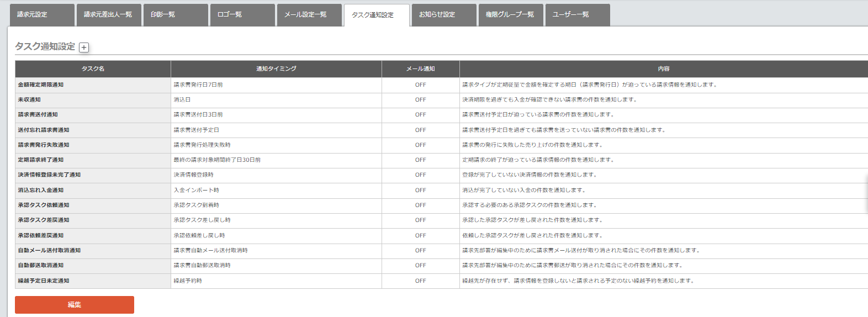Click the 内容 column header
The width and height of the screenshot is (868, 317).
[663, 68]
